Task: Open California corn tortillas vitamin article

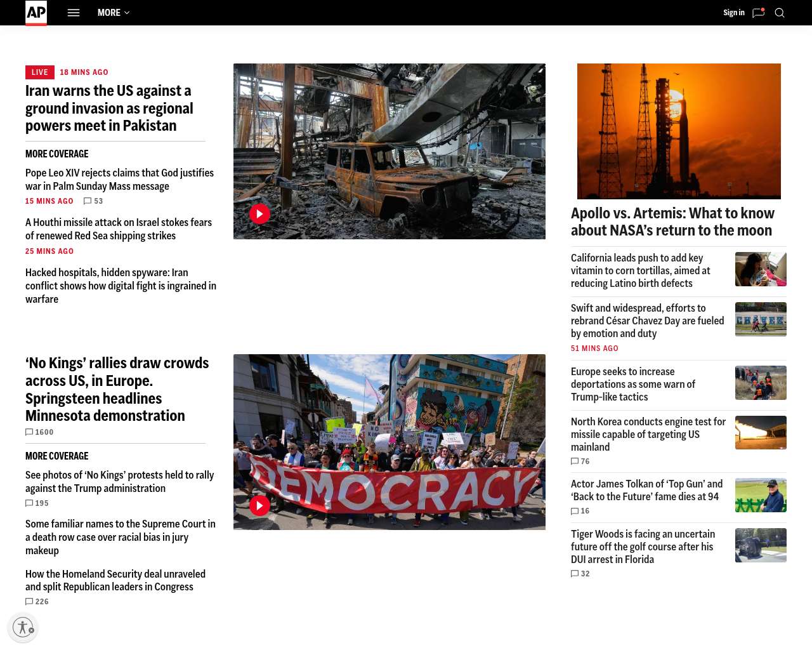Action: (x=641, y=270)
